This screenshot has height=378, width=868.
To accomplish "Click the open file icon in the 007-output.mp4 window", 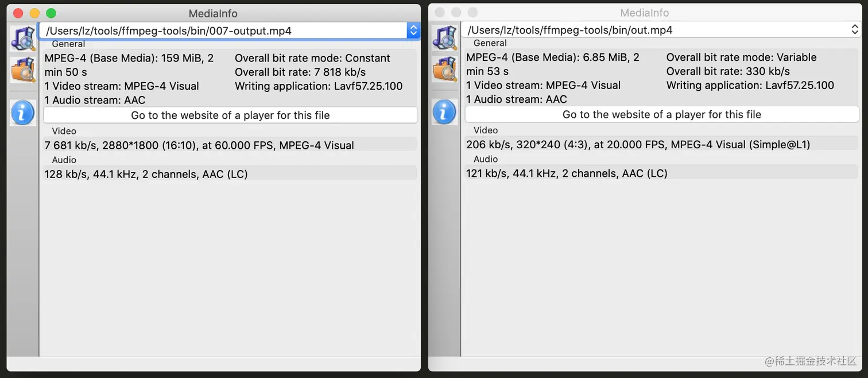I will (x=23, y=38).
